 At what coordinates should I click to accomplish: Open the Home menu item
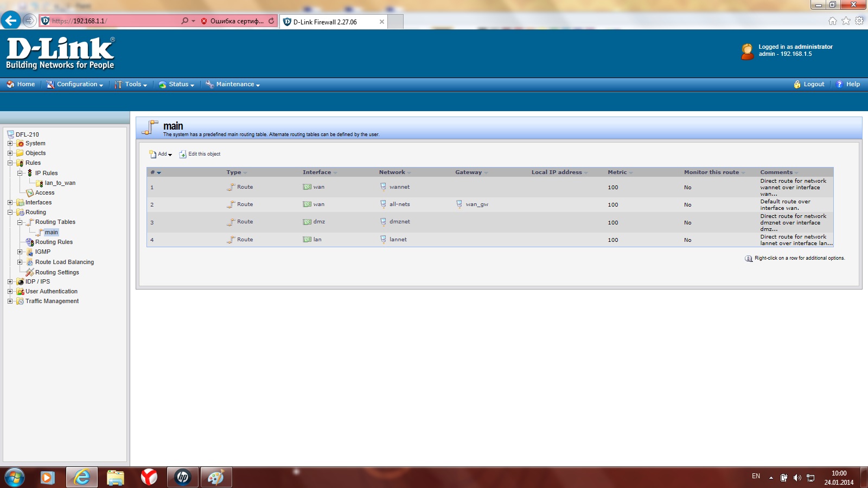pos(21,84)
